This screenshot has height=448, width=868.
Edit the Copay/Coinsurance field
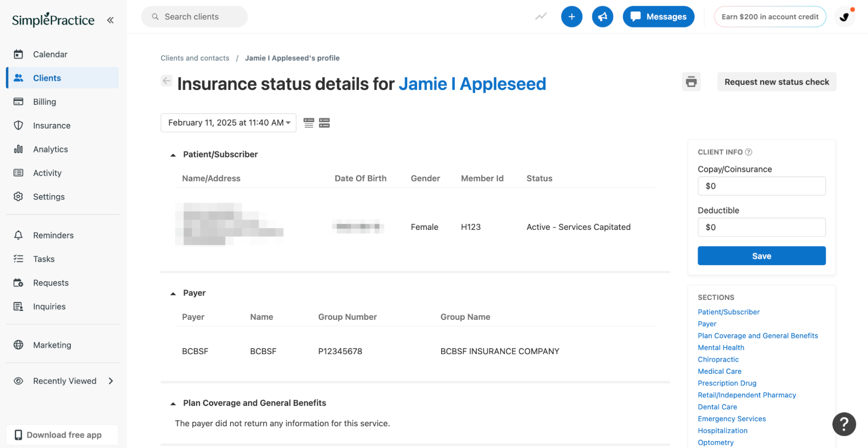[762, 186]
